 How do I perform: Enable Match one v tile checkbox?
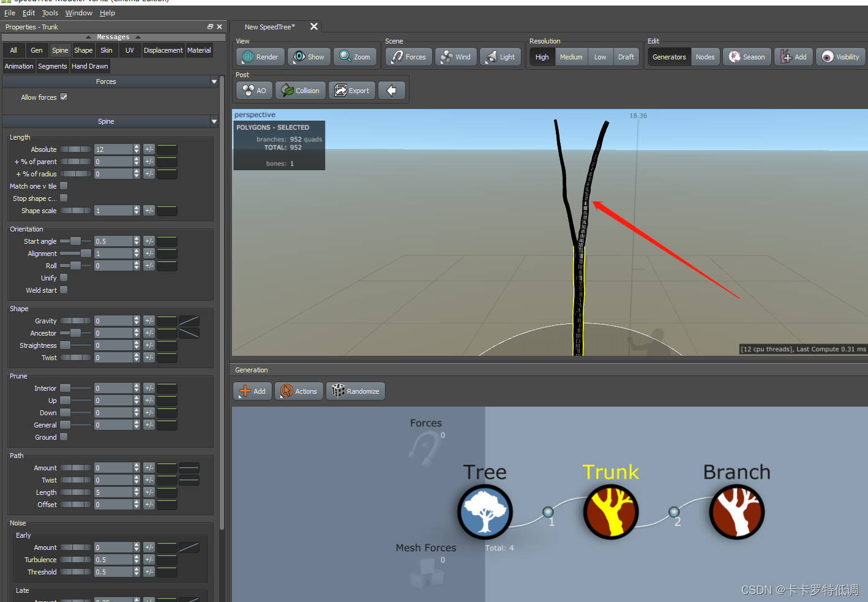click(x=64, y=186)
